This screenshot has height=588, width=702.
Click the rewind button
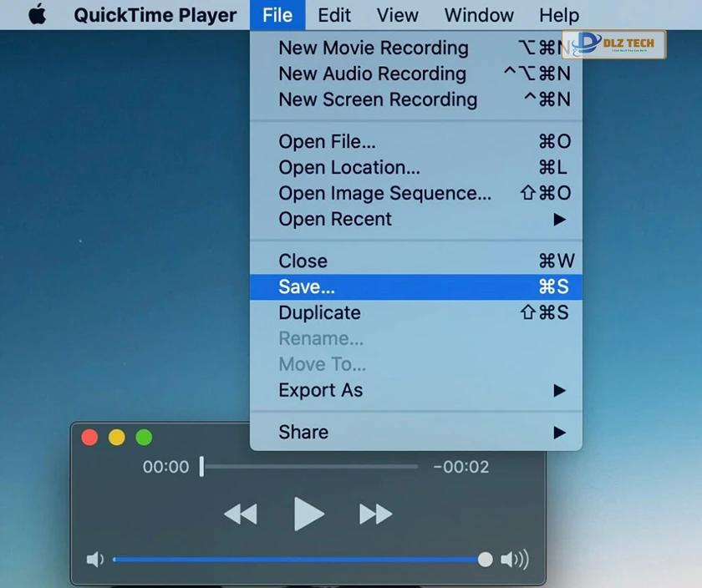tap(241, 514)
